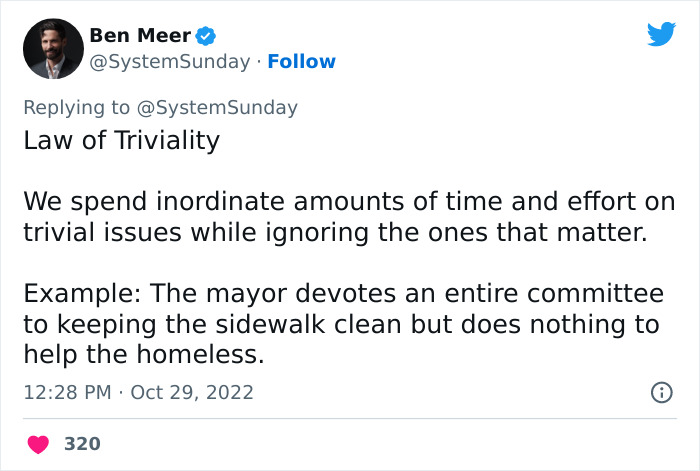Open Ben Meer's profile picture
The image size is (700, 471).
[x=53, y=49]
